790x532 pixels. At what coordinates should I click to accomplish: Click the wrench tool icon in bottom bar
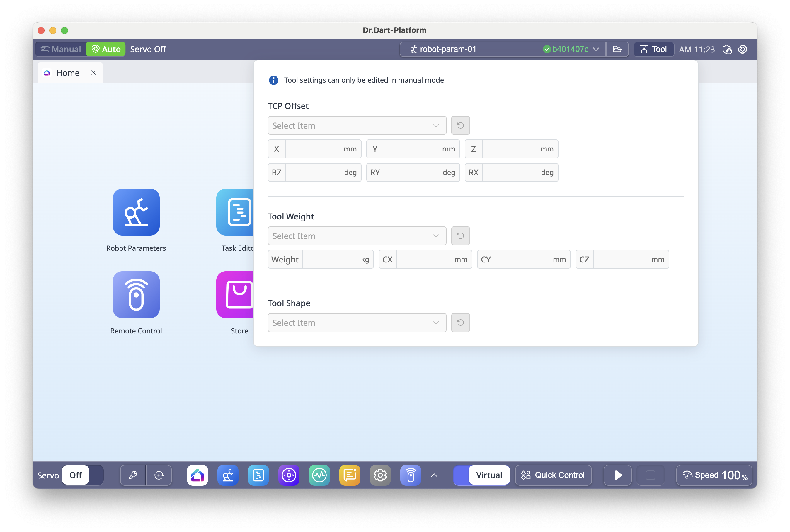click(x=133, y=475)
